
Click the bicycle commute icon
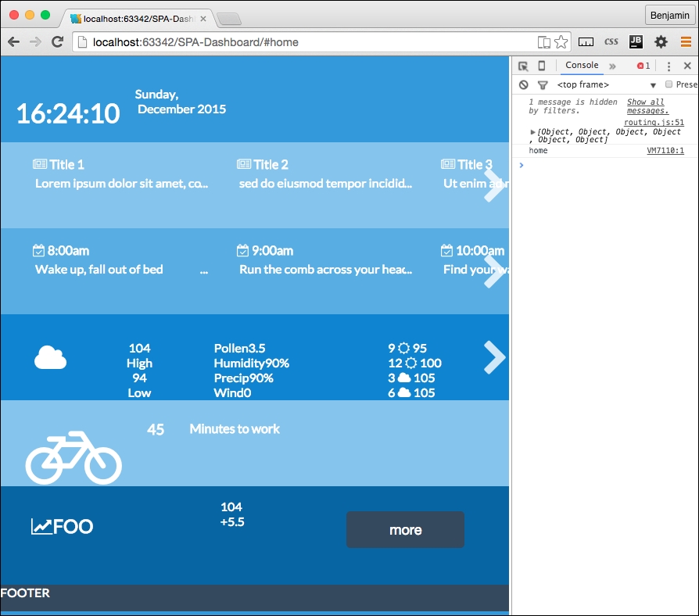pyautogui.click(x=73, y=457)
